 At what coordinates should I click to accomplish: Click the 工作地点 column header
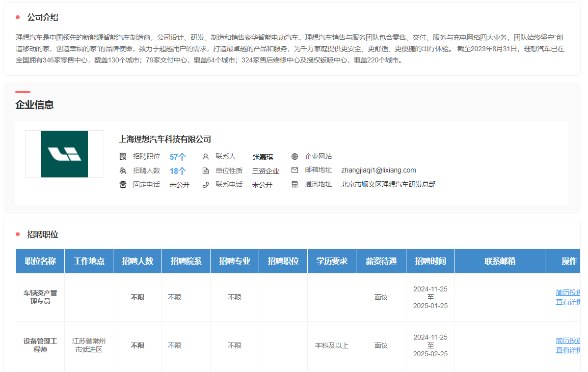pos(89,261)
